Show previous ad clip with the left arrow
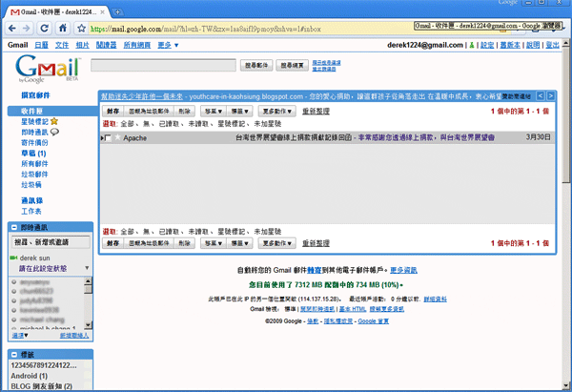The height and width of the screenshot is (392, 572). 541,96
